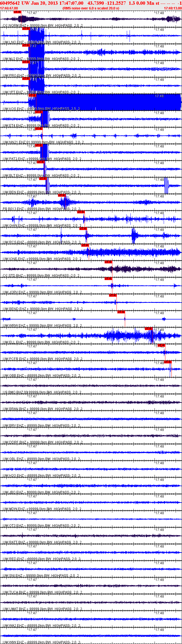Click the UW PCFR EHZ station label
Viewport: 182px width, 644px height.
pos(42,359)
